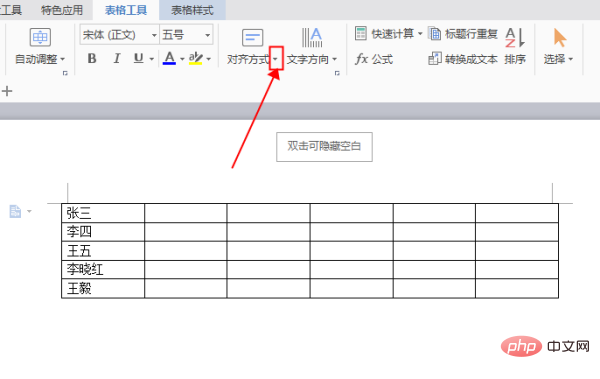Click the 标题行重复 repeat header icon
Image resolution: width=600 pixels, height=379 pixels.
(434, 34)
